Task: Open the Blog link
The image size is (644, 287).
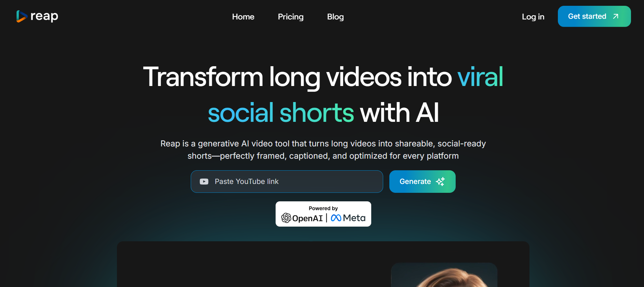Action: coord(335,17)
